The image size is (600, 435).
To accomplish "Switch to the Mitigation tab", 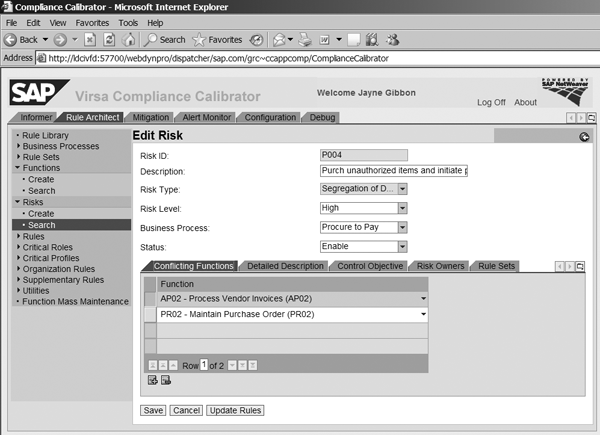I will (151, 117).
